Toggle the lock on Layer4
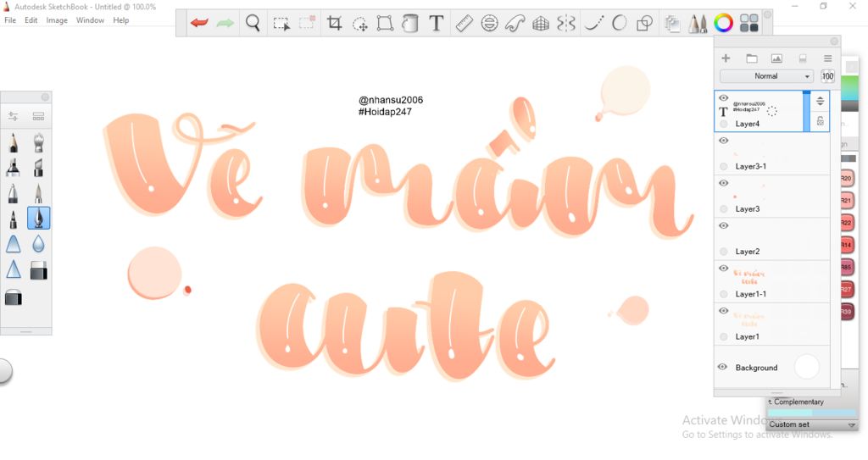Viewport: 868px width, 460px height. pos(821,120)
